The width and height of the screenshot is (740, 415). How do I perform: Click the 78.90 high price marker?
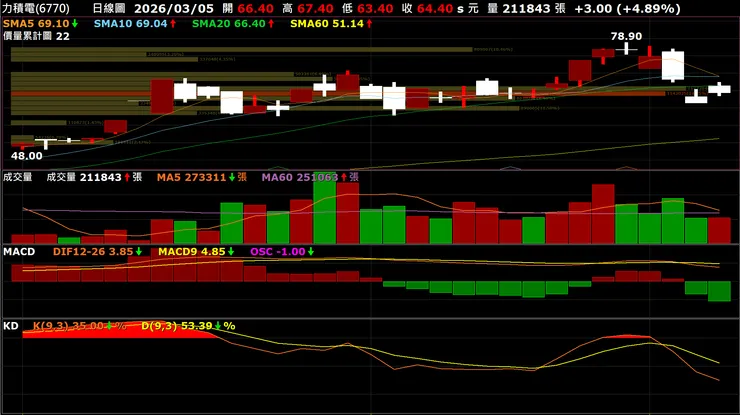[626, 36]
